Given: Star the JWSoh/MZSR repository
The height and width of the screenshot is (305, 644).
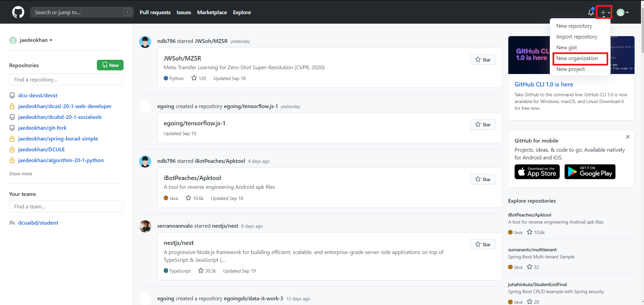Looking at the screenshot, I should pyautogui.click(x=483, y=60).
